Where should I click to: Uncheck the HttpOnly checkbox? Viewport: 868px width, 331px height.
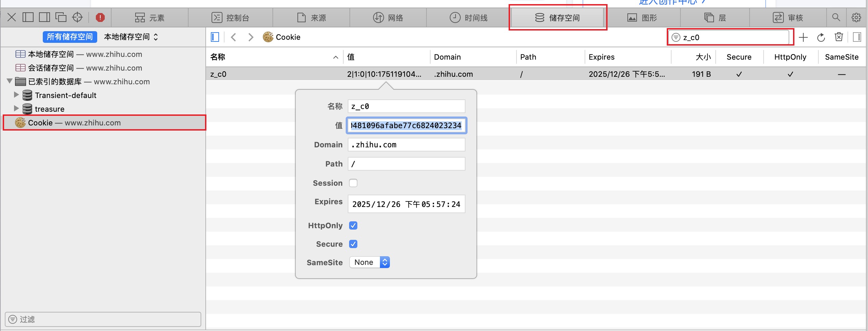[353, 225]
